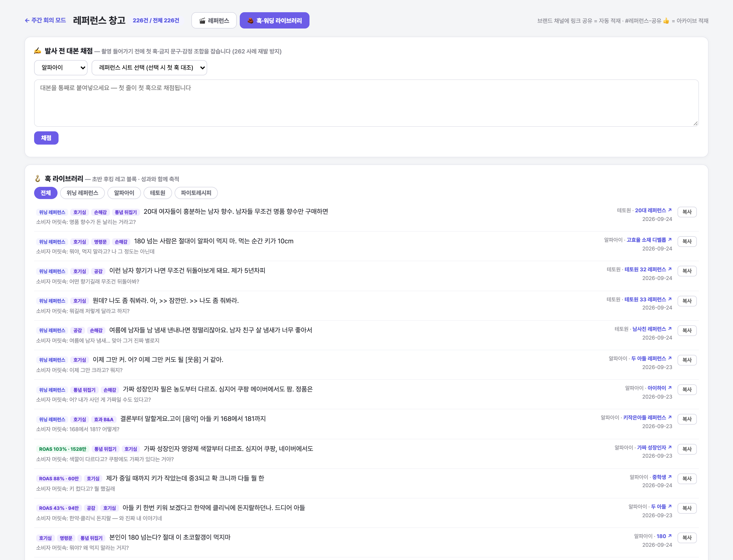Viewport: 733px width, 560px height.
Task: Copy the 여름에 남자들 hook
Action: point(687,331)
